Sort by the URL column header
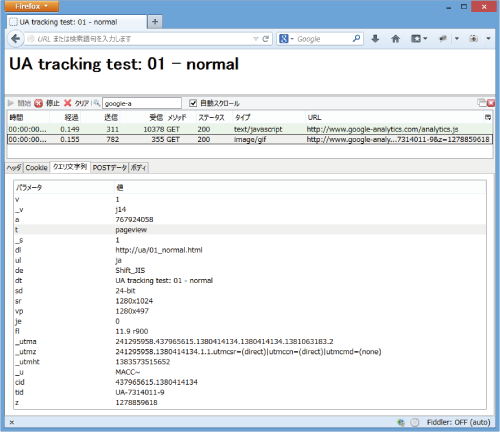This screenshot has height=432, width=500. [395, 117]
